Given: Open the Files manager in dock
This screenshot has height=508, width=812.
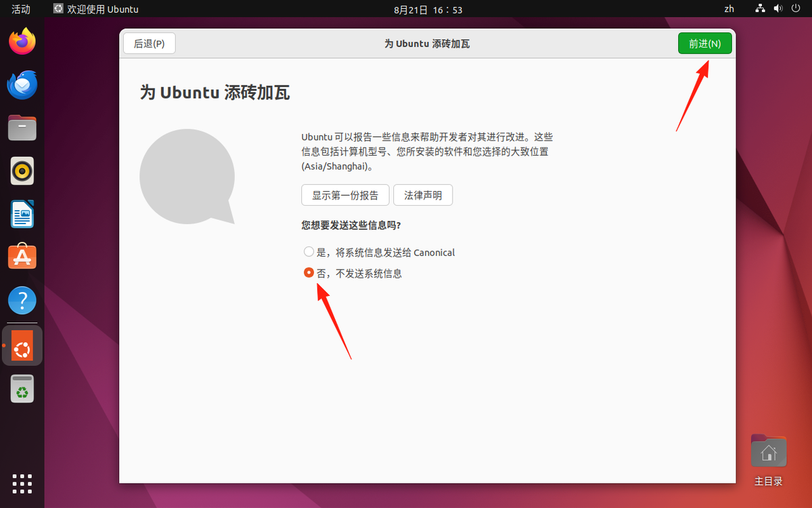Looking at the screenshot, I should 22,127.
